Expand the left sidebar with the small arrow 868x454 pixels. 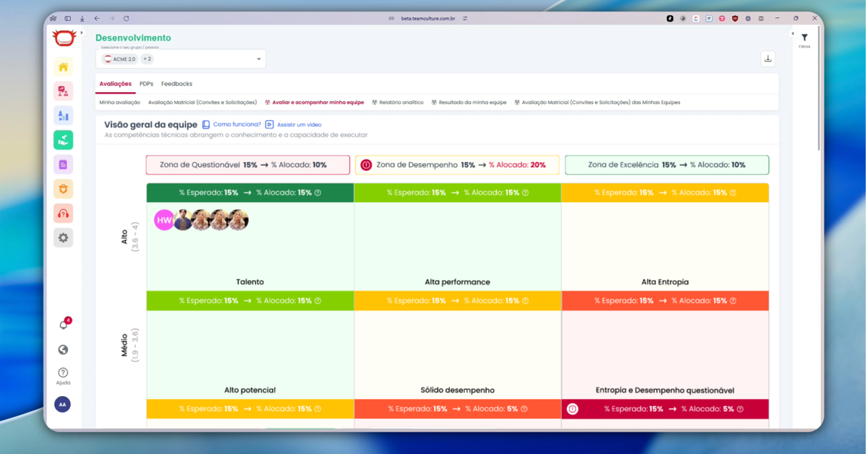tap(81, 33)
